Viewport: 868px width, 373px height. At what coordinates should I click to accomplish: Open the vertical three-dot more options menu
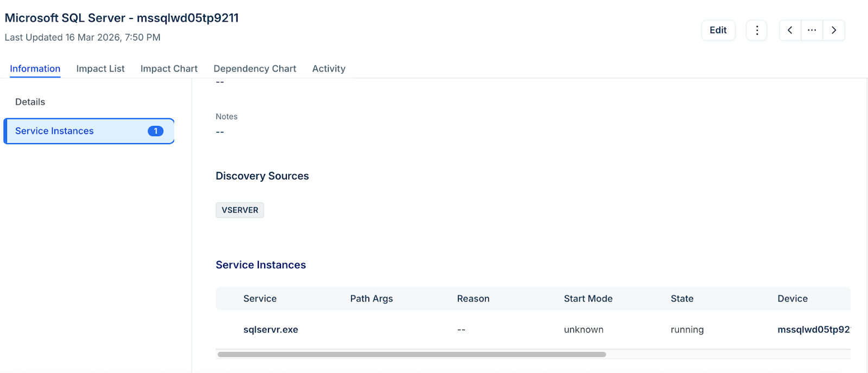coord(757,30)
